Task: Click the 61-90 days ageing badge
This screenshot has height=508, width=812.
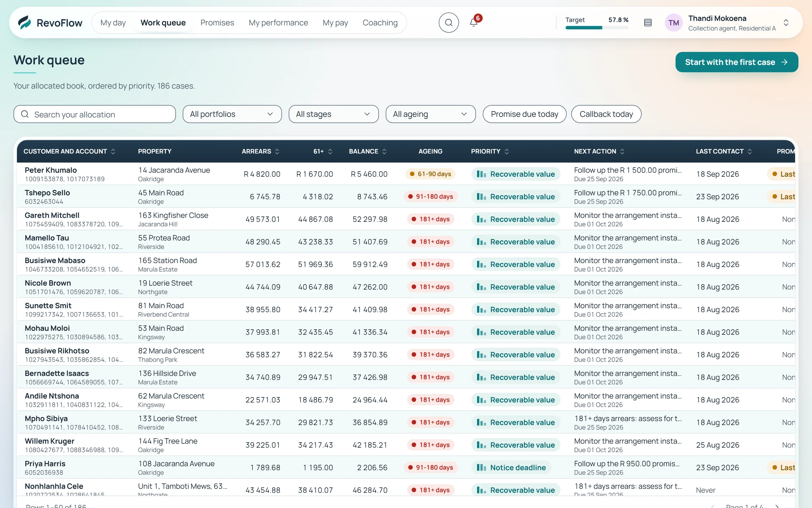Action: (430, 174)
